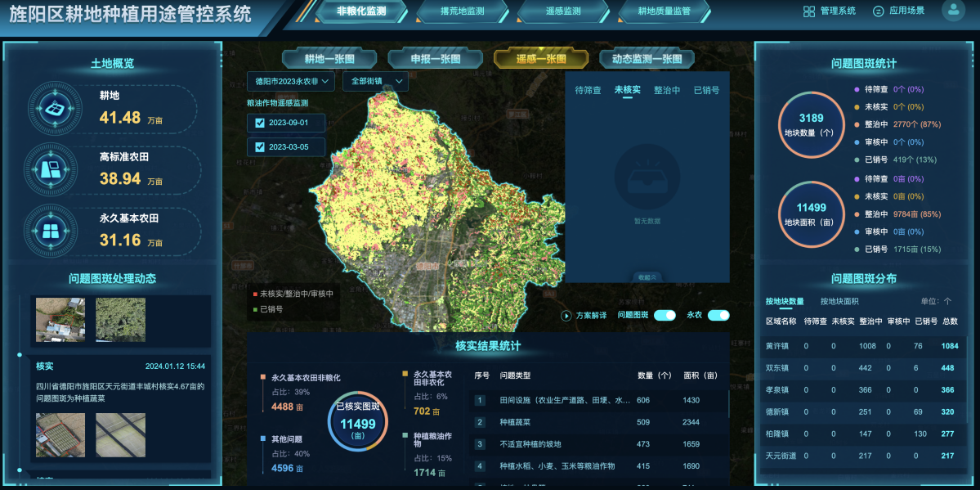Open the user avatar icon
Image resolution: width=980 pixels, height=490 pixels.
953,11
